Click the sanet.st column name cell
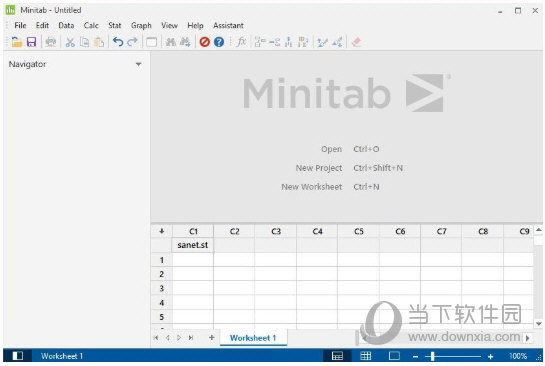 [193, 245]
